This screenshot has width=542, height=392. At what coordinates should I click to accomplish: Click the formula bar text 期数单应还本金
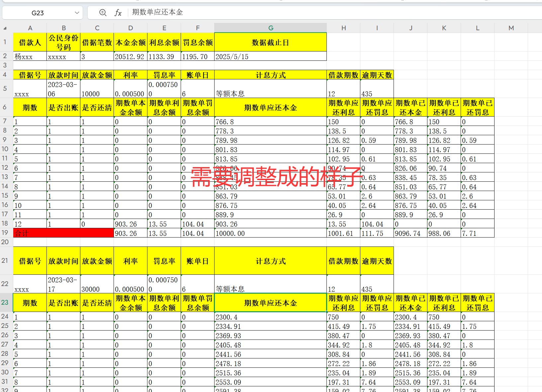coord(157,12)
